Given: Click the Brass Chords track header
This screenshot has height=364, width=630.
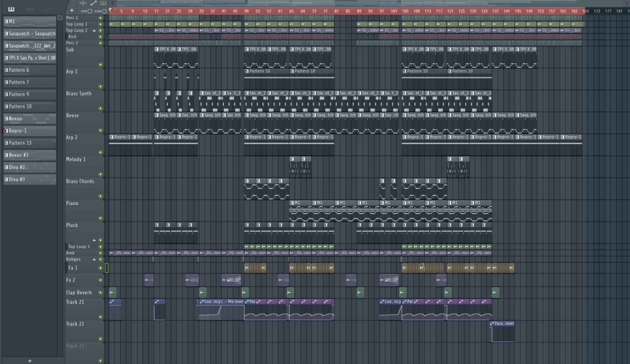Looking at the screenshot, I should (84, 188).
